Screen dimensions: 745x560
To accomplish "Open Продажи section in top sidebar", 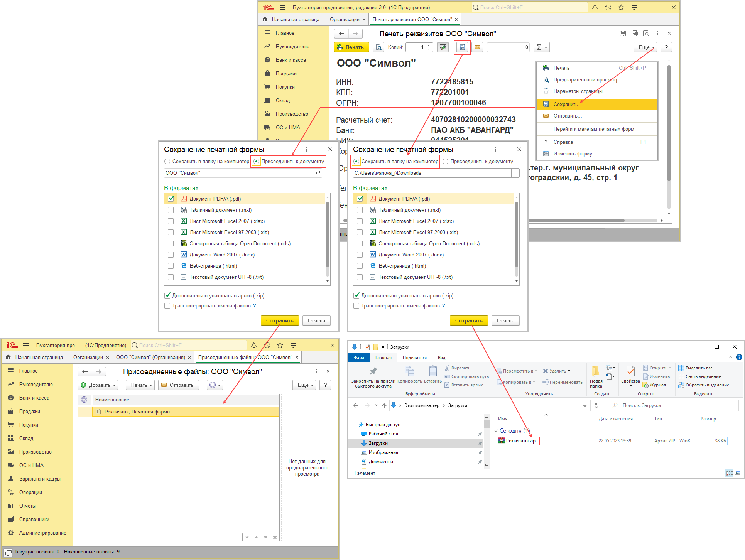I will (286, 73).
